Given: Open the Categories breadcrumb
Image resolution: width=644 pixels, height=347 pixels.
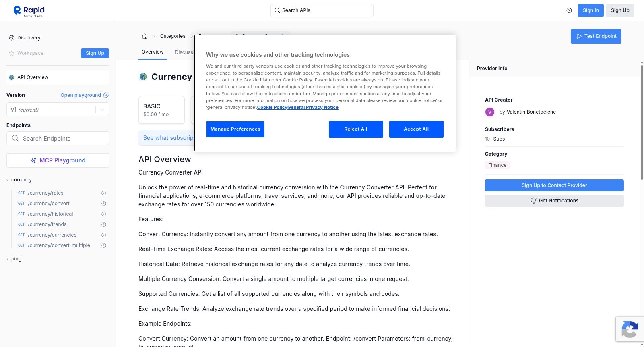Looking at the screenshot, I should (x=173, y=36).
